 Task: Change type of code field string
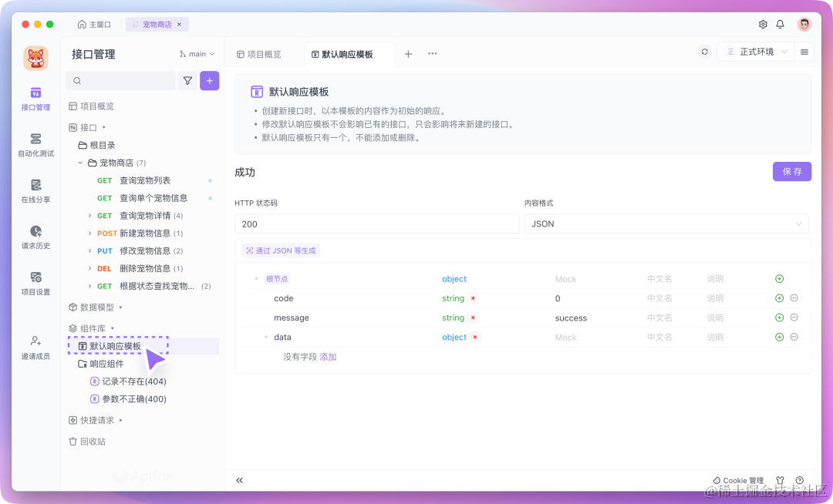(454, 298)
